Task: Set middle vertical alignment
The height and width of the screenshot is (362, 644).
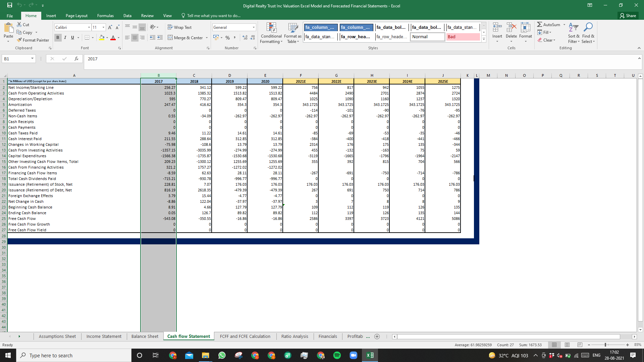Action: pos(135,27)
